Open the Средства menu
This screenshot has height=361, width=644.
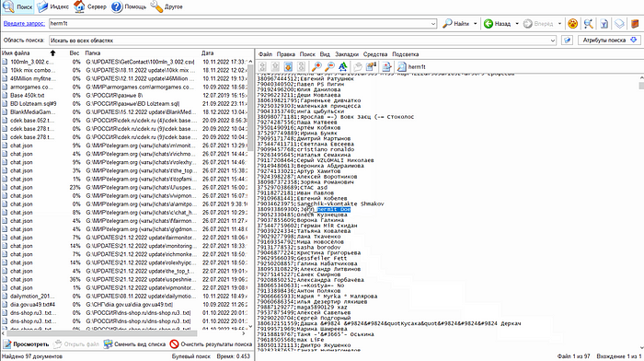pos(375,54)
